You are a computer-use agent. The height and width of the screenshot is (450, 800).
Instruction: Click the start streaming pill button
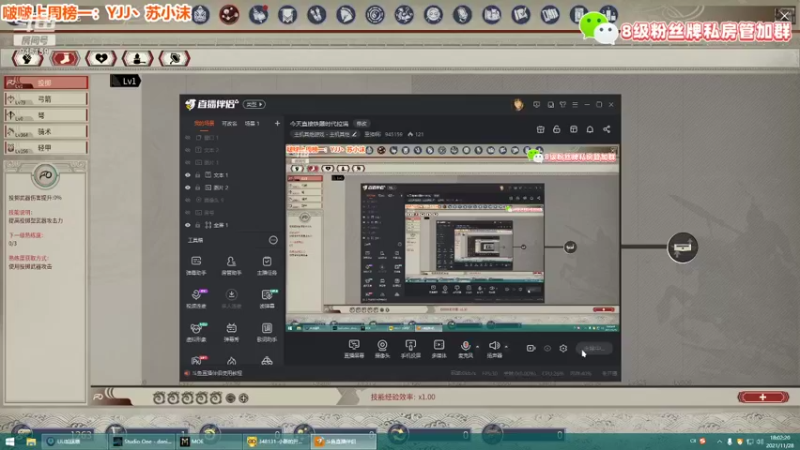[594, 348]
